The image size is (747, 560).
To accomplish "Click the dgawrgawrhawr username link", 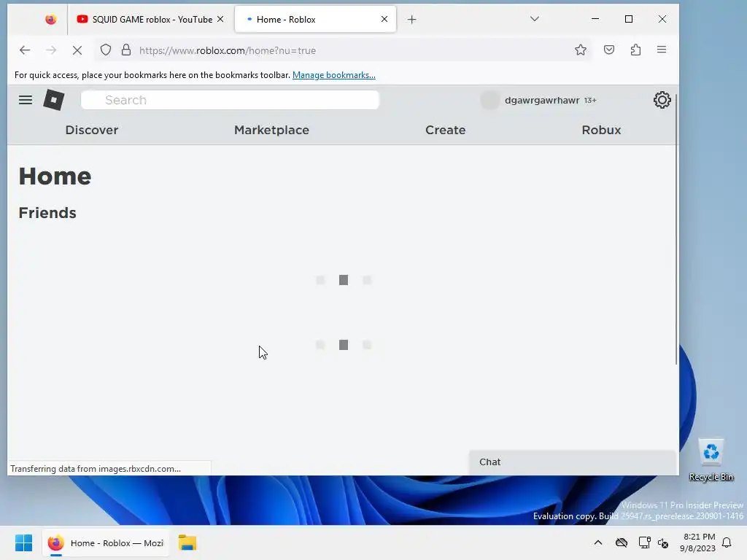I will [542, 100].
